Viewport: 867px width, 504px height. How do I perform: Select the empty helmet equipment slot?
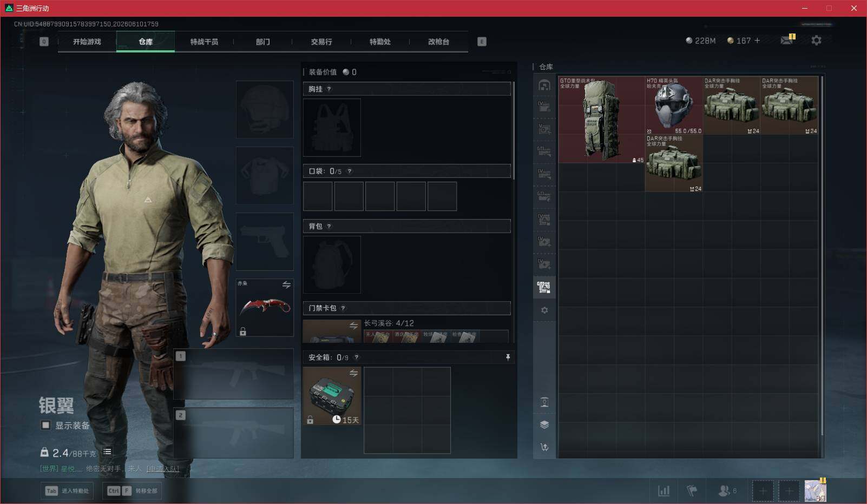(265, 110)
